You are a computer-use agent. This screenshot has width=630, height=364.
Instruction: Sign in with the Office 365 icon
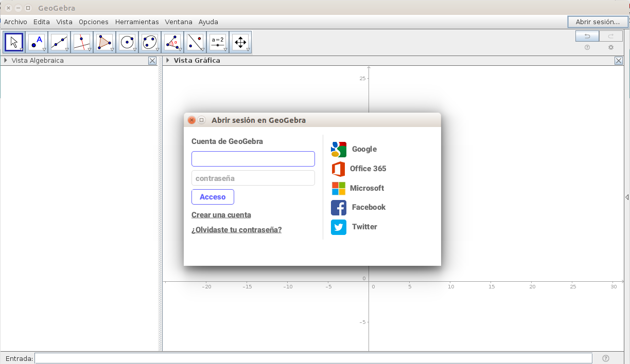338,169
